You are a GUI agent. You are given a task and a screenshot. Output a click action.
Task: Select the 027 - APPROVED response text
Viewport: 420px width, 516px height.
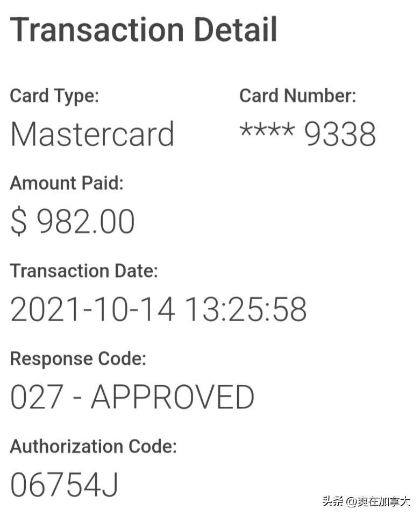coord(132,397)
